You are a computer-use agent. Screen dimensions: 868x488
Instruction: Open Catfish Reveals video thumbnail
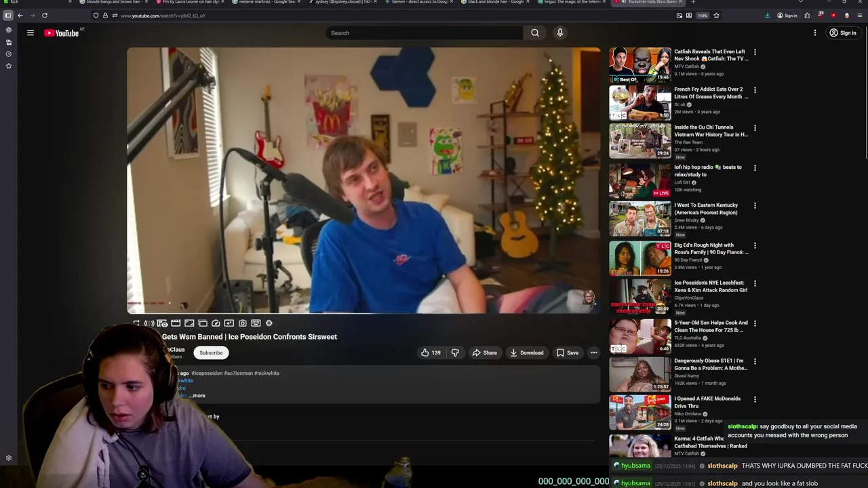[x=640, y=64]
